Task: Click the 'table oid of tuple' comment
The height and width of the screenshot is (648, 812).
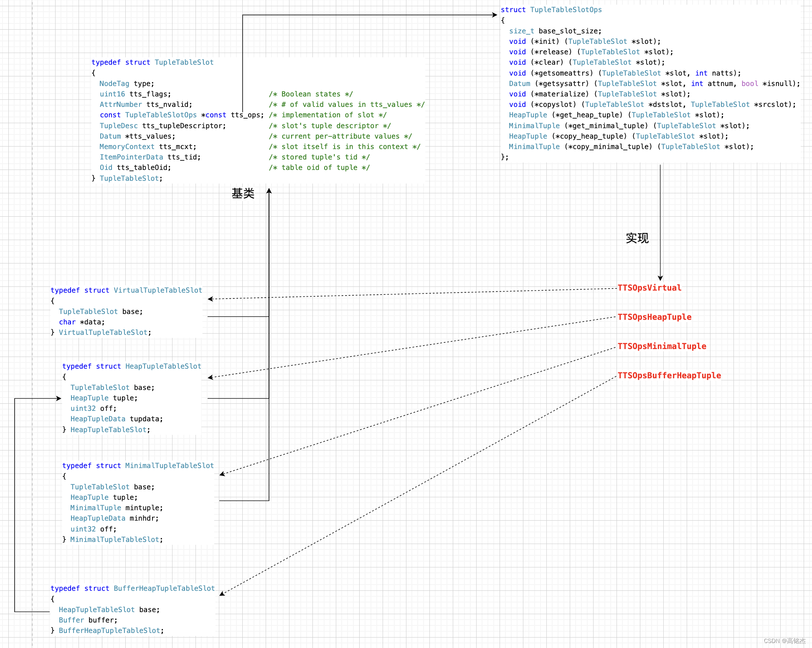Action: (x=319, y=167)
